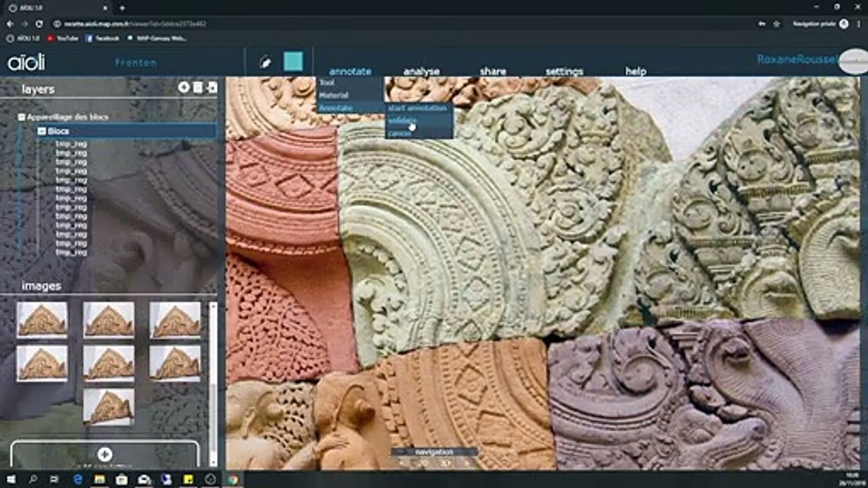Viewport: 868px width, 488px height.
Task: Open the turquoise annotation color swatch
Action: (293, 62)
